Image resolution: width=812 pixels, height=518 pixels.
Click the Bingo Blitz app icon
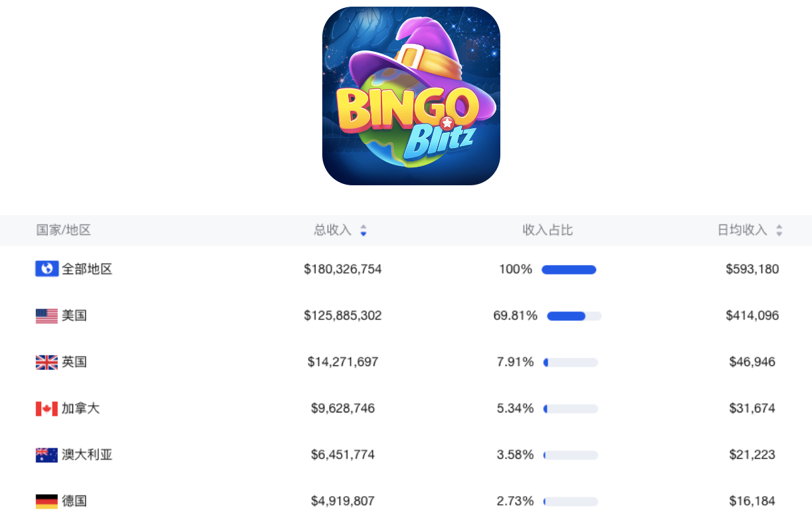click(411, 96)
